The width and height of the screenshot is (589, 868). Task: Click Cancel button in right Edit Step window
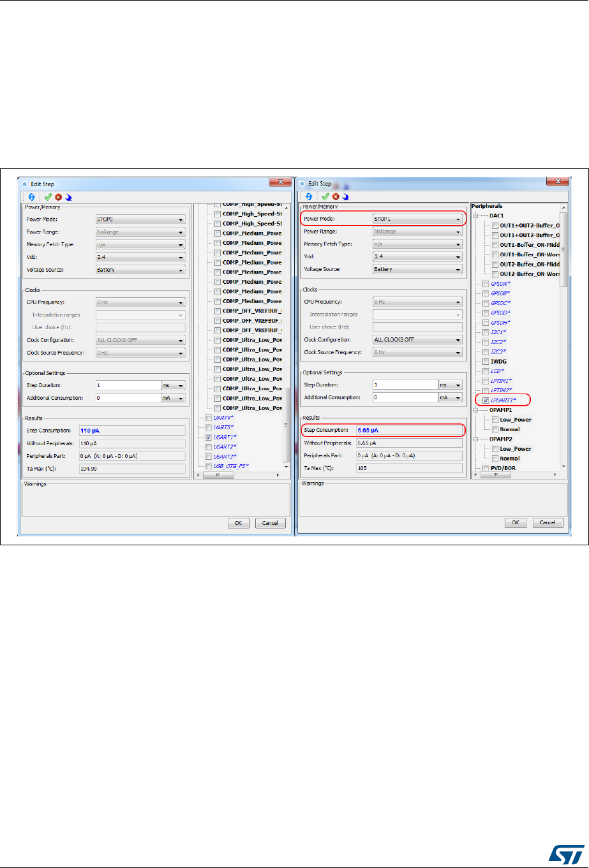[548, 522]
